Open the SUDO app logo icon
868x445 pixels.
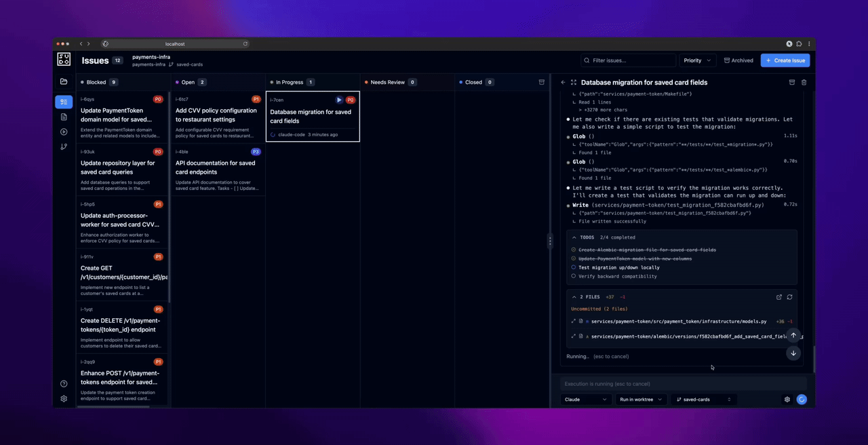(63, 60)
